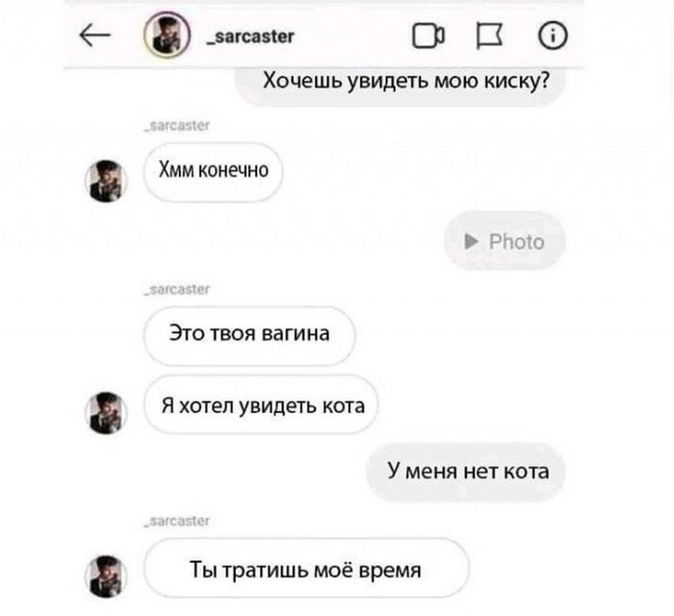Play the sent Photo message
Screen dimensions: 674x616
[x=505, y=241]
